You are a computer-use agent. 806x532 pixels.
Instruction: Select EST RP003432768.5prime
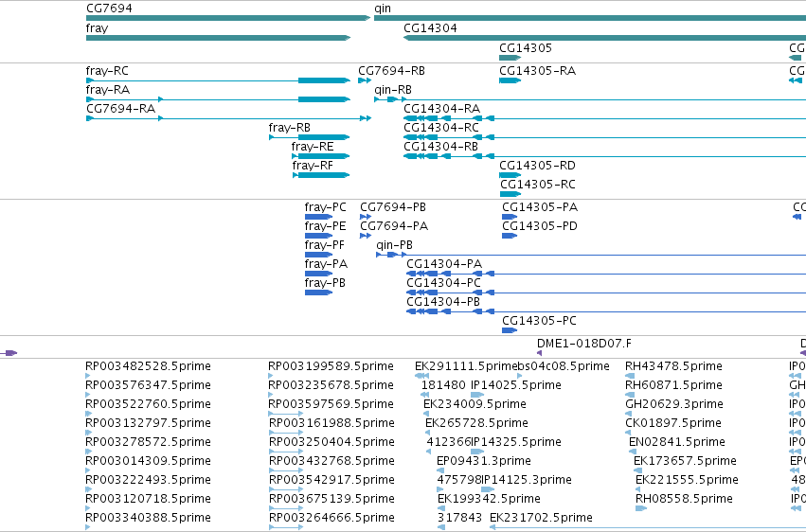point(332,461)
